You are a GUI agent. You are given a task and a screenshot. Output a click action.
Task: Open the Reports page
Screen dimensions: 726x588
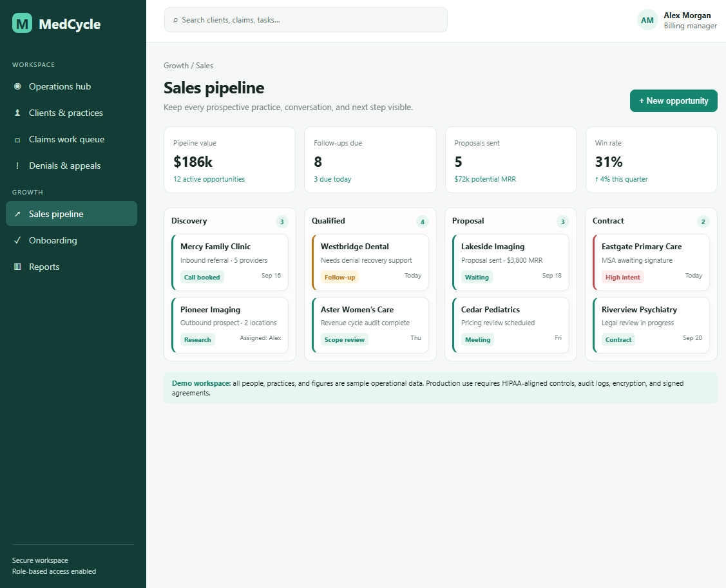pos(72,267)
